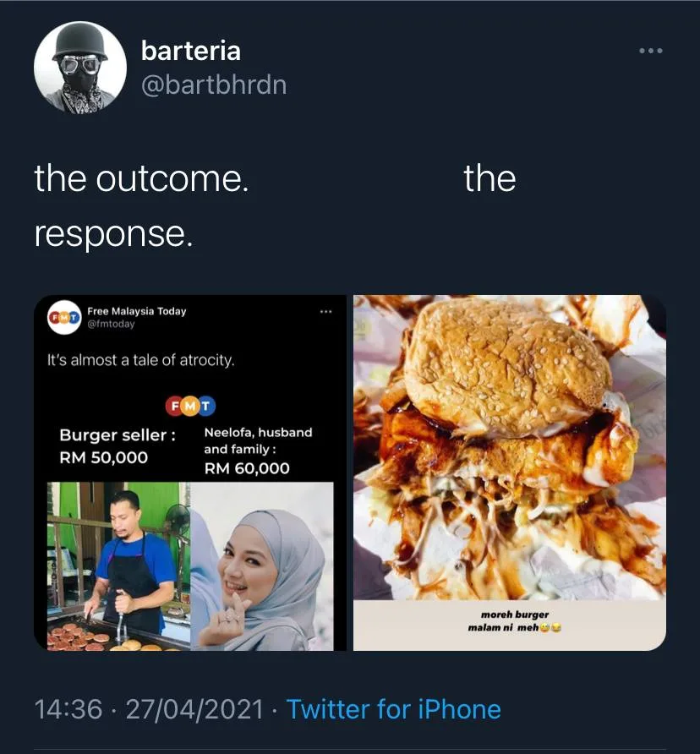The height and width of the screenshot is (754, 700).
Task: Select the woman in grey hijab photo
Action: [x=262, y=566]
